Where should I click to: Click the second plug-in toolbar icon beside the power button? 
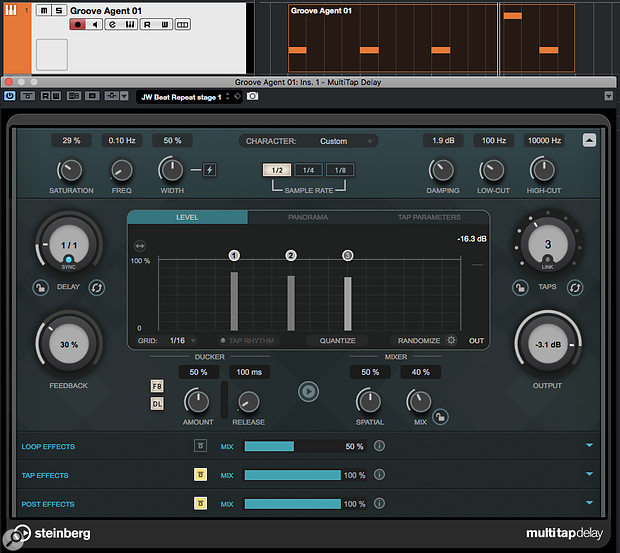27,96
